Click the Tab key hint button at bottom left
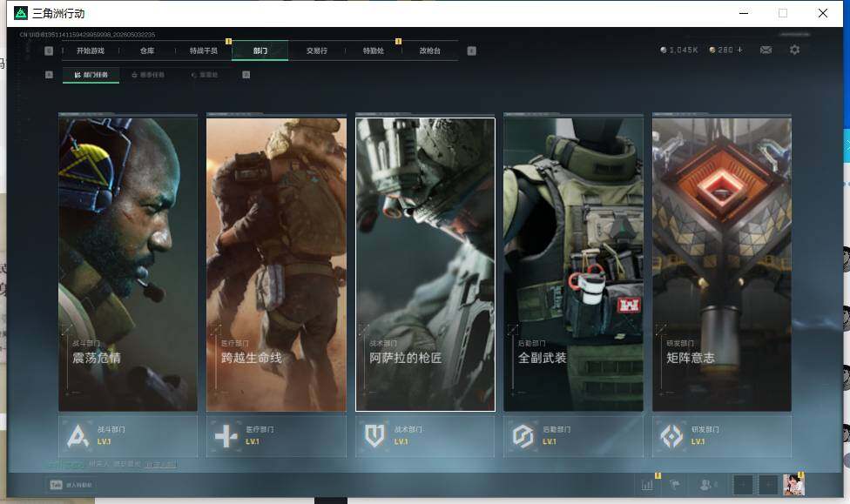This screenshot has width=850, height=504. click(x=57, y=485)
